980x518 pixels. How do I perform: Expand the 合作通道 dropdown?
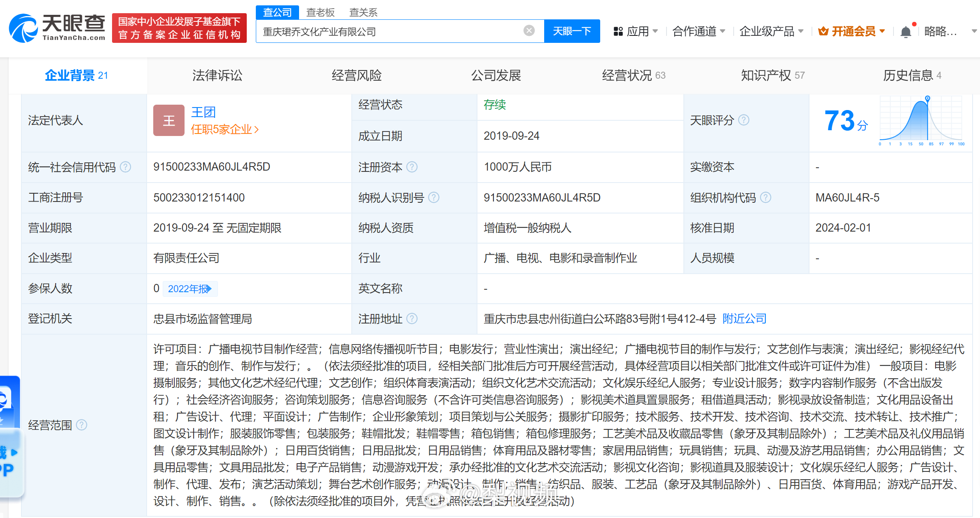(722, 31)
